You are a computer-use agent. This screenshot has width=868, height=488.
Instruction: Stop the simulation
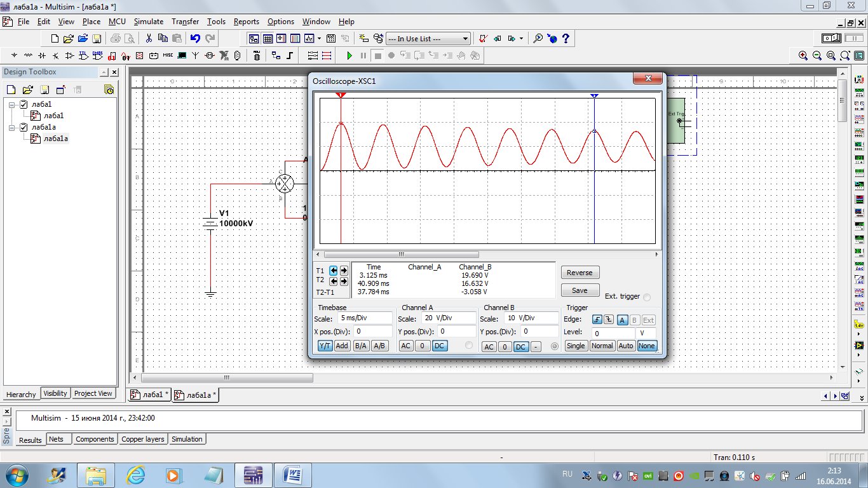(377, 56)
